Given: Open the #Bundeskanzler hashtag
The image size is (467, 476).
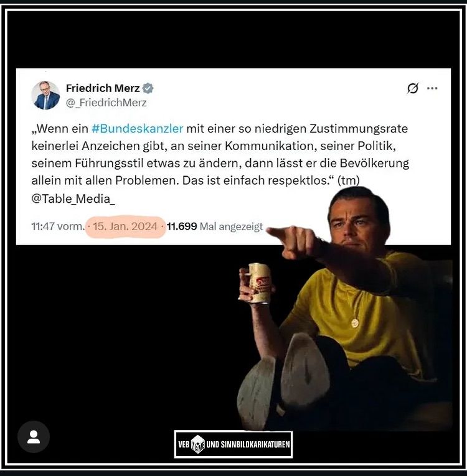Looking at the screenshot, I should 138,129.
